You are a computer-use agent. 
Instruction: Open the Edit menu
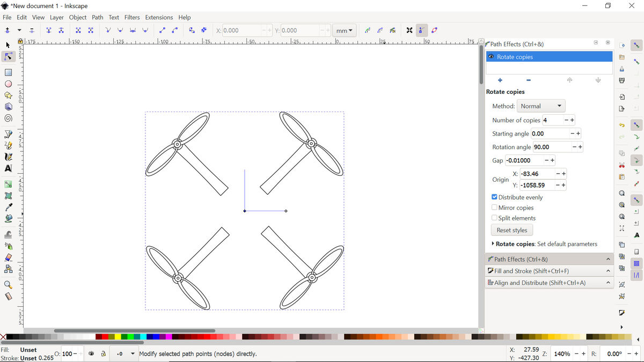(22, 18)
